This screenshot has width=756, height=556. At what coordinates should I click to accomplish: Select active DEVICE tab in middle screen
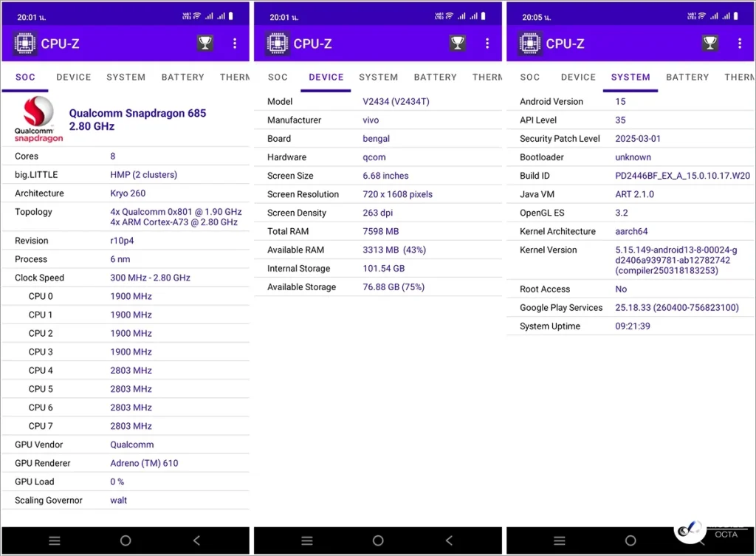[x=326, y=77]
